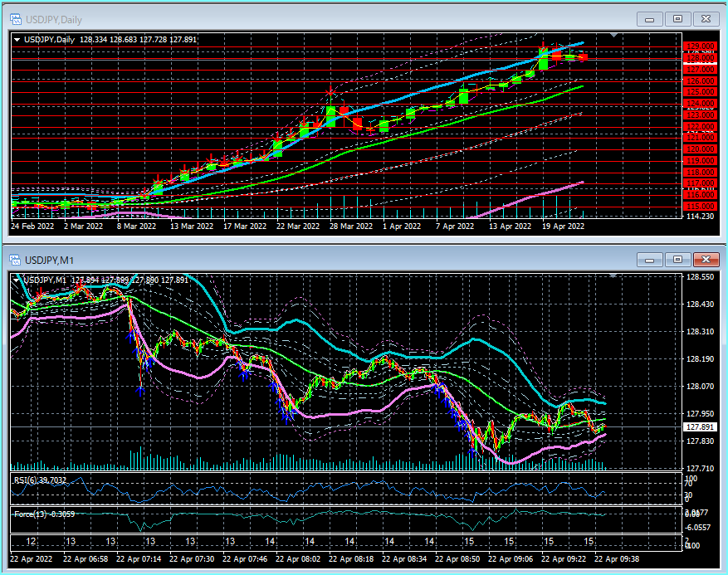Click the USDJPY,Daily window chart icon
The image size is (728, 575).
(16, 19)
